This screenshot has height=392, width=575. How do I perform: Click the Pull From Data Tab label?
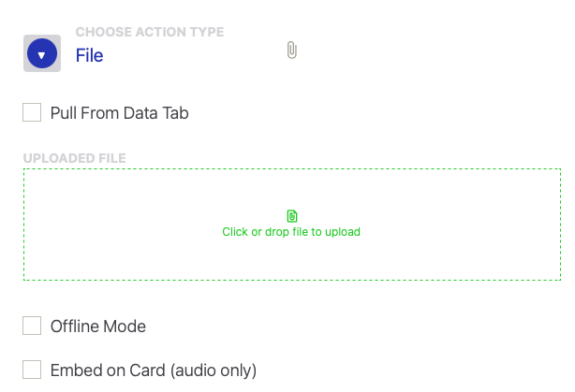coord(119,113)
